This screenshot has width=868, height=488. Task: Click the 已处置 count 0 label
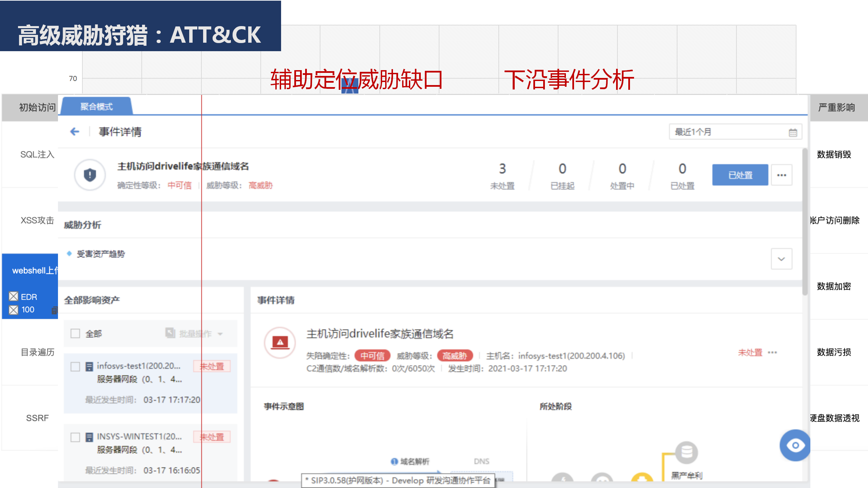[682, 186]
